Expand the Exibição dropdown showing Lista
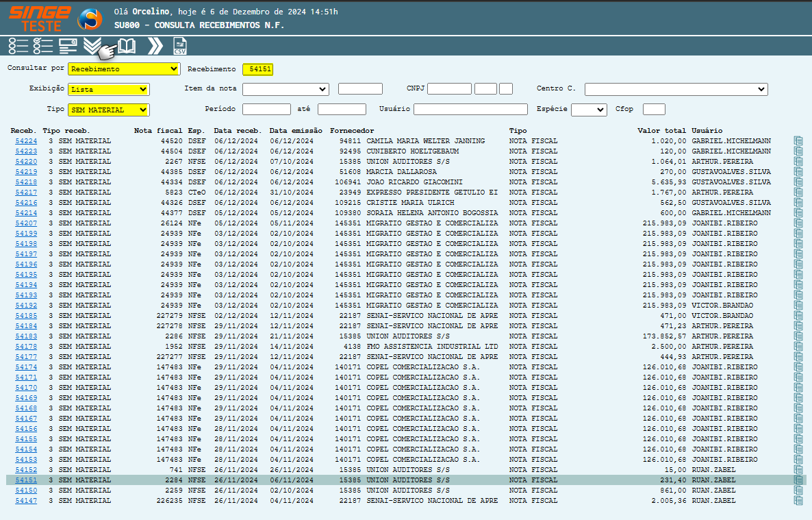812x520 pixels. point(108,89)
